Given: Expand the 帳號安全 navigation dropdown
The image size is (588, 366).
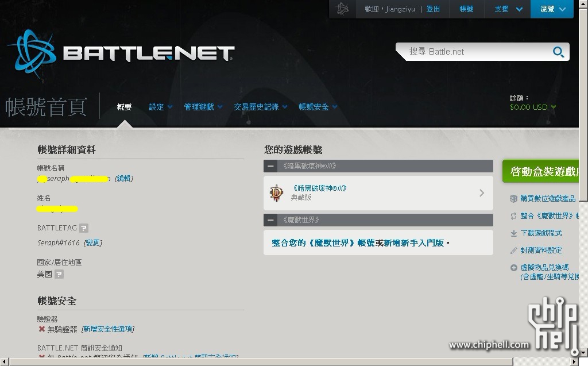Looking at the screenshot, I should [x=318, y=107].
